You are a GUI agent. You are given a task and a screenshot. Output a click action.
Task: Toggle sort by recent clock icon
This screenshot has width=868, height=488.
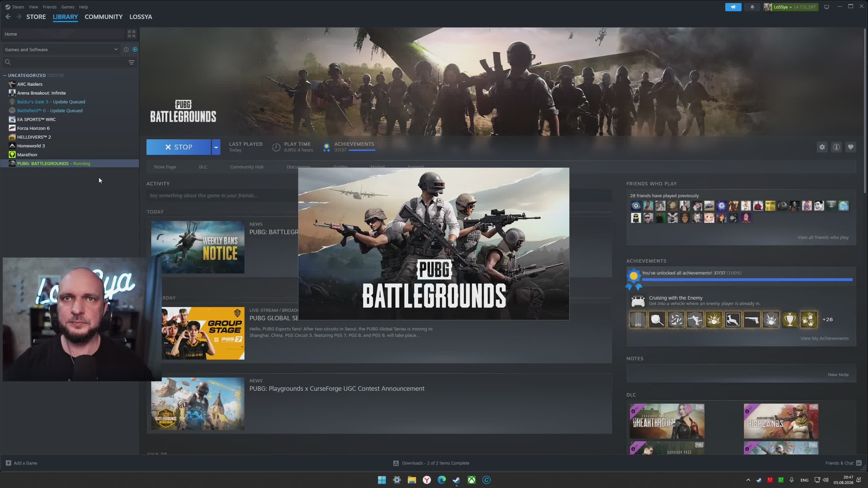[x=126, y=49]
